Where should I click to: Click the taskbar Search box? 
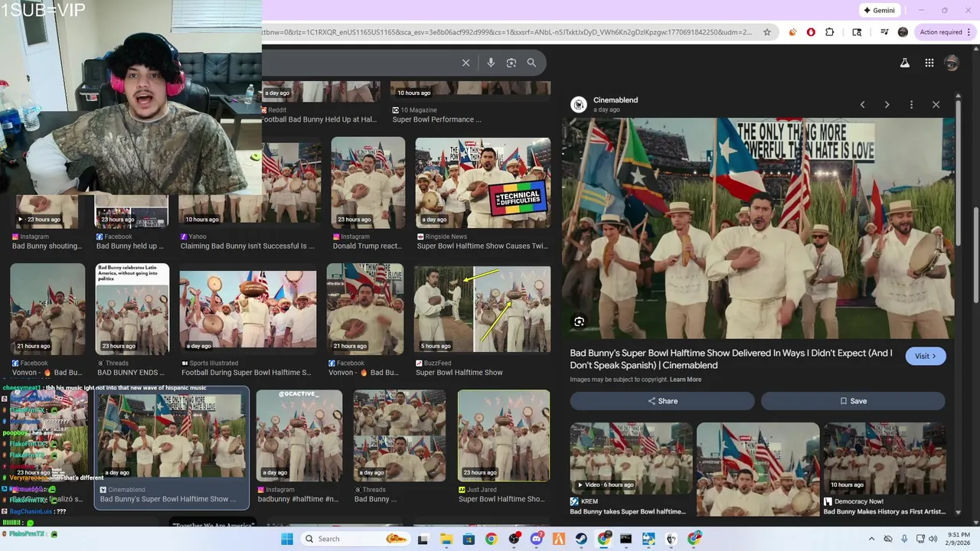(354, 539)
